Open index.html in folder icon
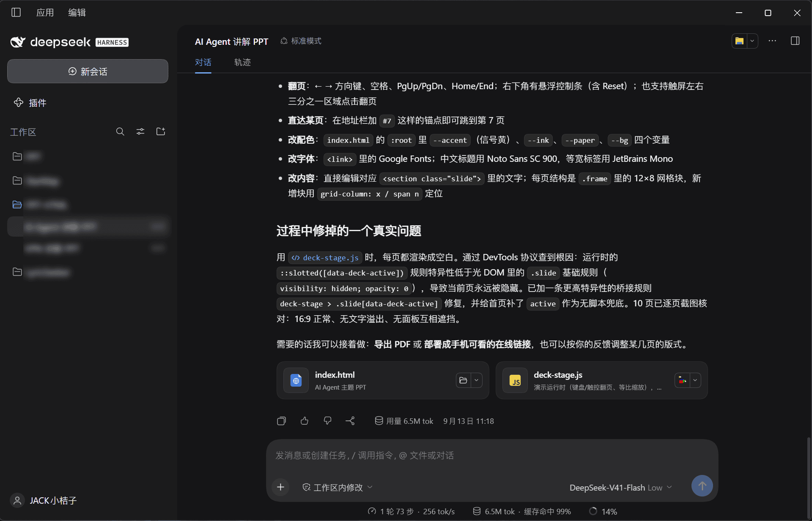This screenshot has height=521, width=812. (463, 380)
